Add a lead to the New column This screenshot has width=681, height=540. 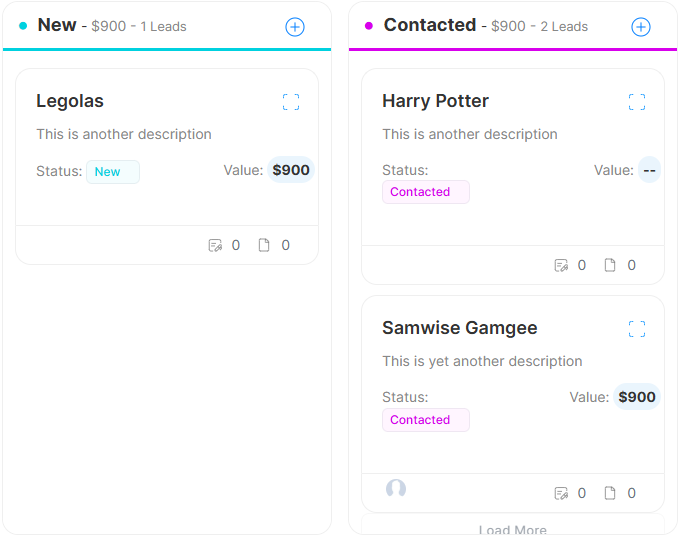295,27
